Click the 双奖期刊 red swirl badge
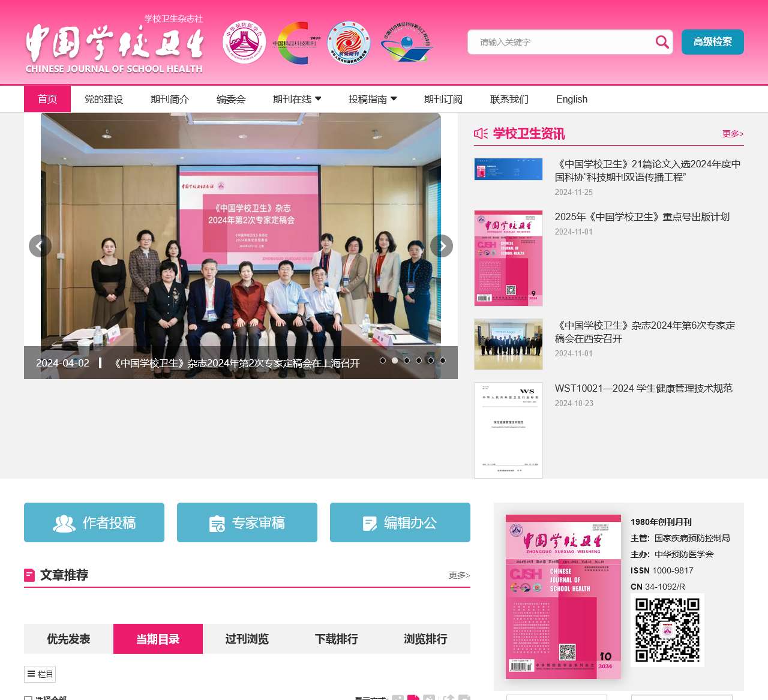Viewport: 768px width, 700px height. tap(349, 43)
